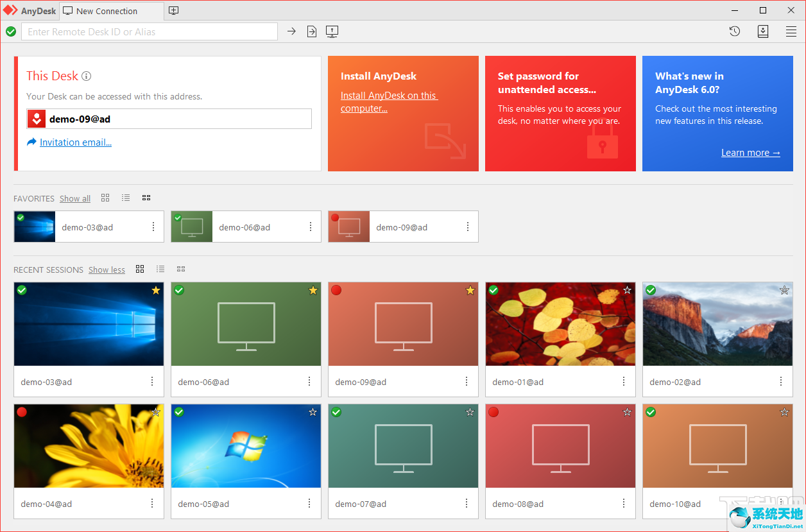Switch Recent Sessions to large tile view
Viewport: 806px width, 532px height.
(140, 269)
